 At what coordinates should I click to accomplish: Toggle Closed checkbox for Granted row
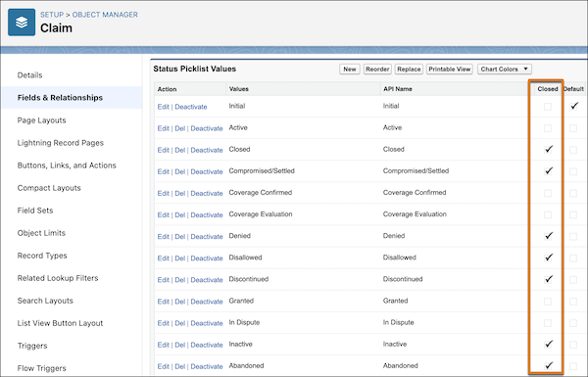click(x=548, y=302)
